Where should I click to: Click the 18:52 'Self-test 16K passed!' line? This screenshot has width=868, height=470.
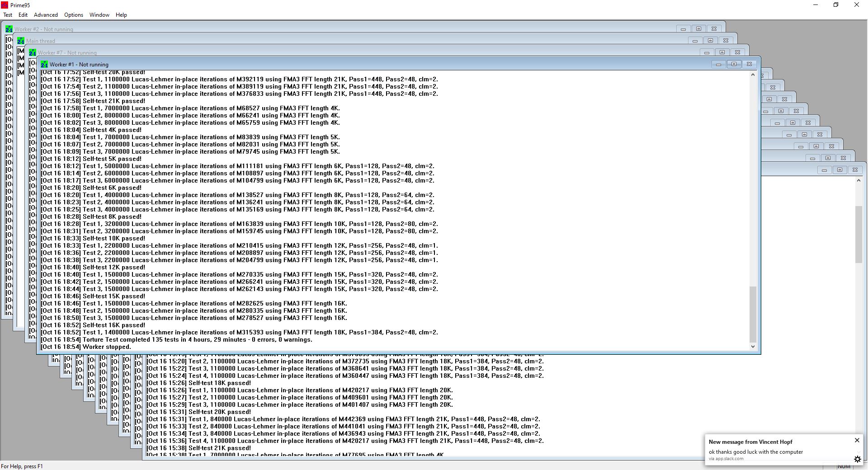(x=93, y=325)
